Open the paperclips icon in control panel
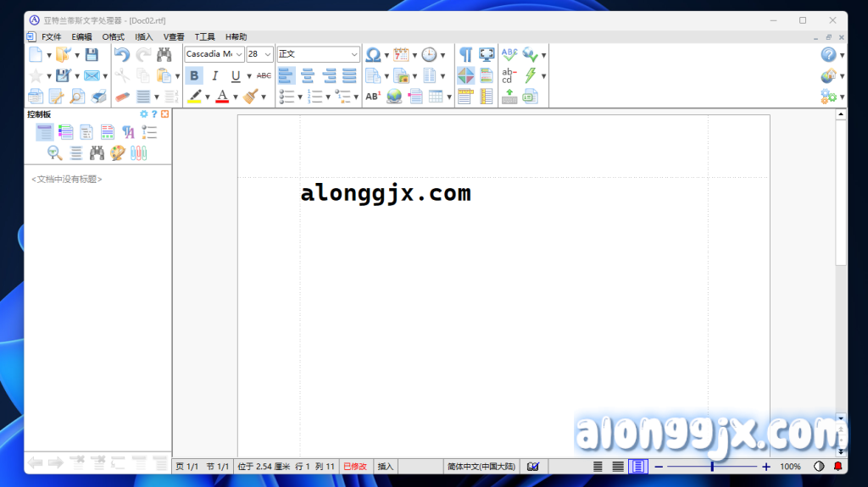The width and height of the screenshot is (868, 487). (138, 153)
